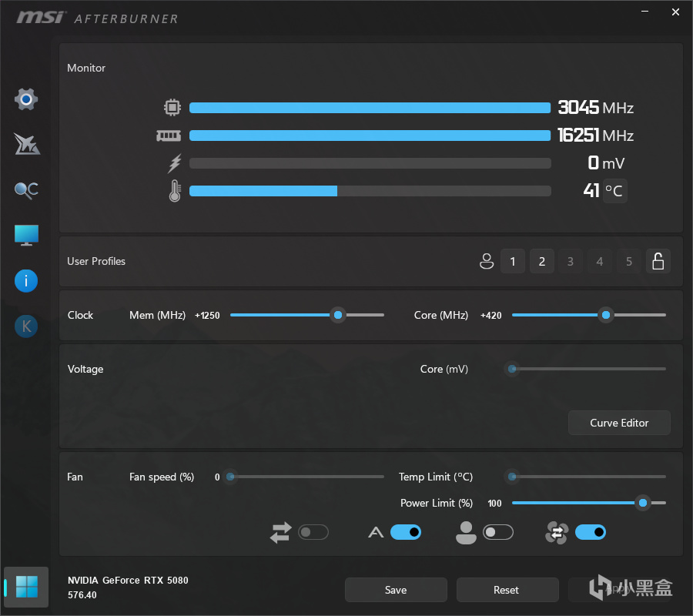This screenshot has height=616, width=693.
Task: Show the blue information icon
Action: coord(26,281)
